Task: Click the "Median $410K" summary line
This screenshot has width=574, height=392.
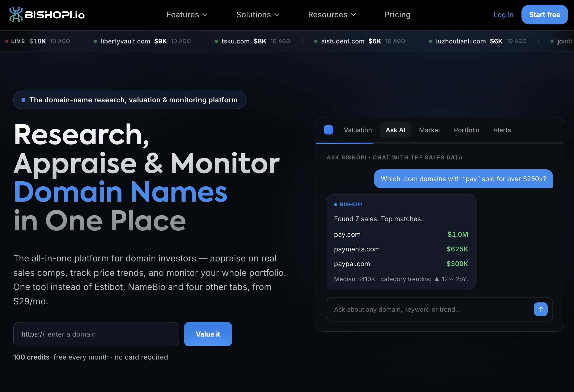Action: coord(401,279)
